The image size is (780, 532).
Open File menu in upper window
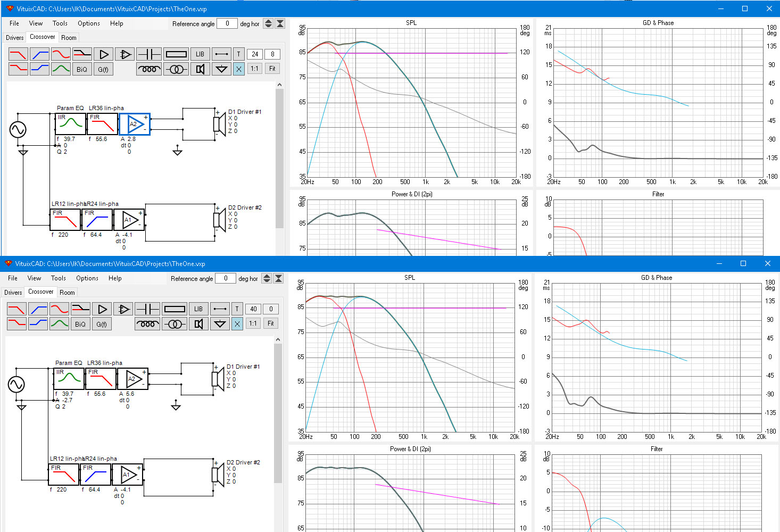click(14, 23)
